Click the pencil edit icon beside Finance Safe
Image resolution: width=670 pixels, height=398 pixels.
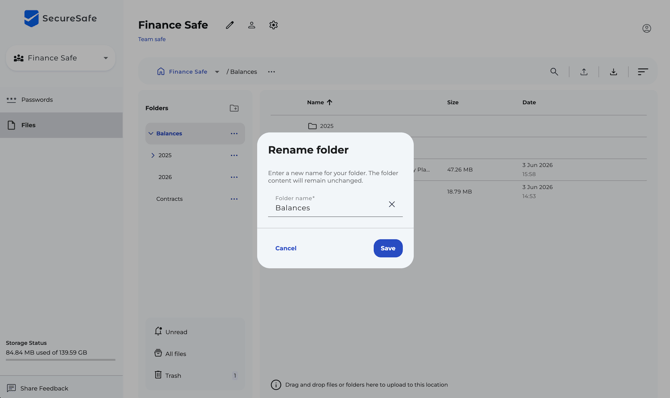230,25
